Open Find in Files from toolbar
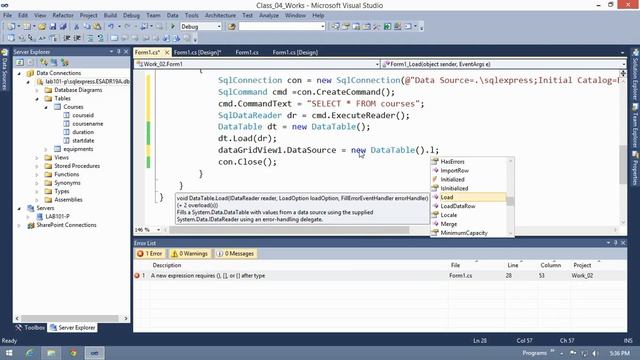 pos(232,27)
